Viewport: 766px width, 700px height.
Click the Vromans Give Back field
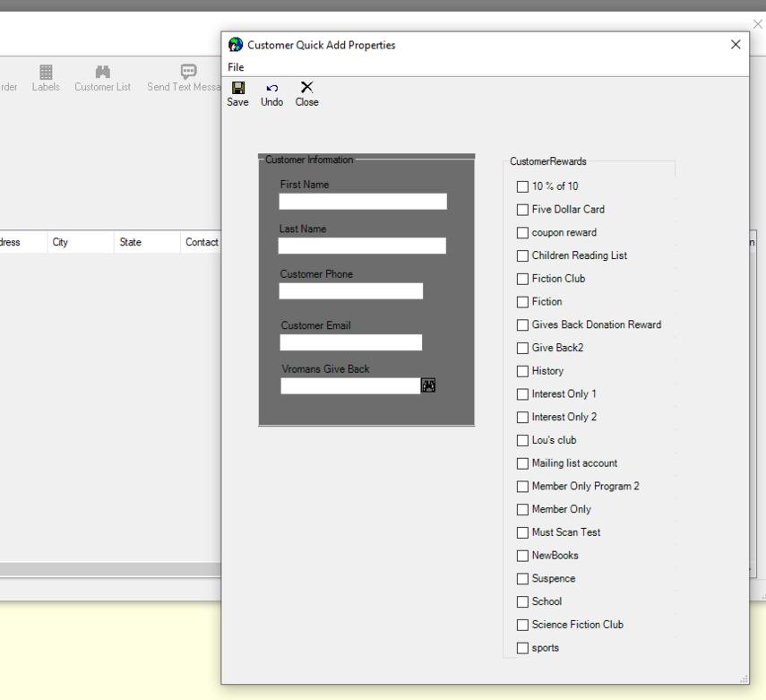click(x=350, y=386)
